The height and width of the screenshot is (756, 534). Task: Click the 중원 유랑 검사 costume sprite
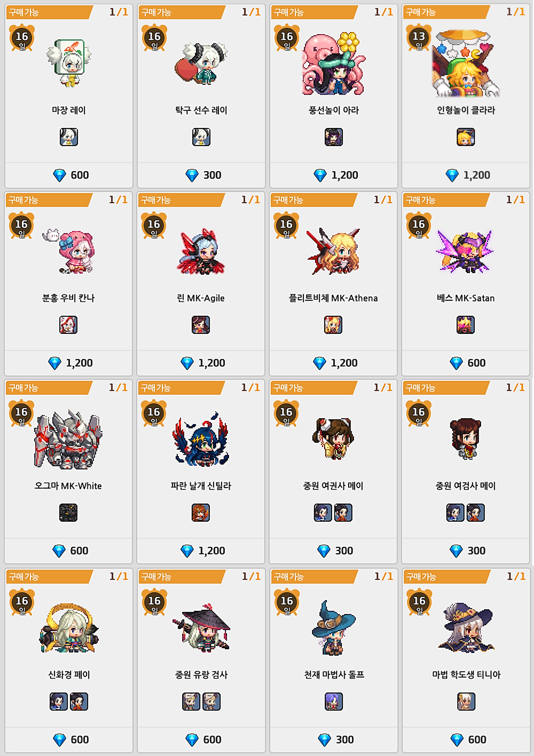(201, 628)
